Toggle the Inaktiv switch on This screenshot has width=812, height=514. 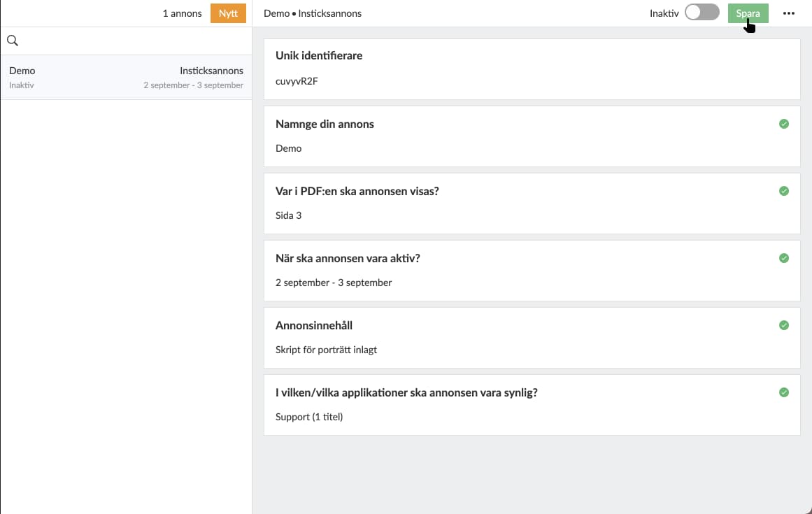pyautogui.click(x=702, y=13)
